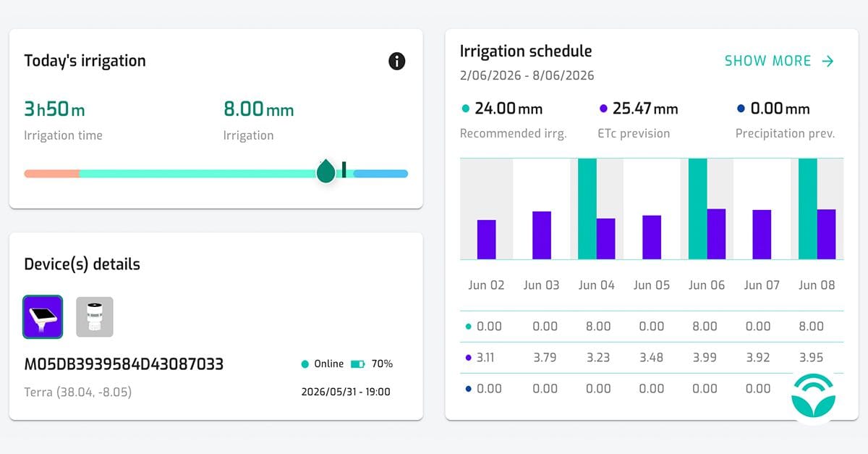The image size is (868, 454).
Task: Click device ID M05DB3939584D43087033
Action: [x=124, y=363]
